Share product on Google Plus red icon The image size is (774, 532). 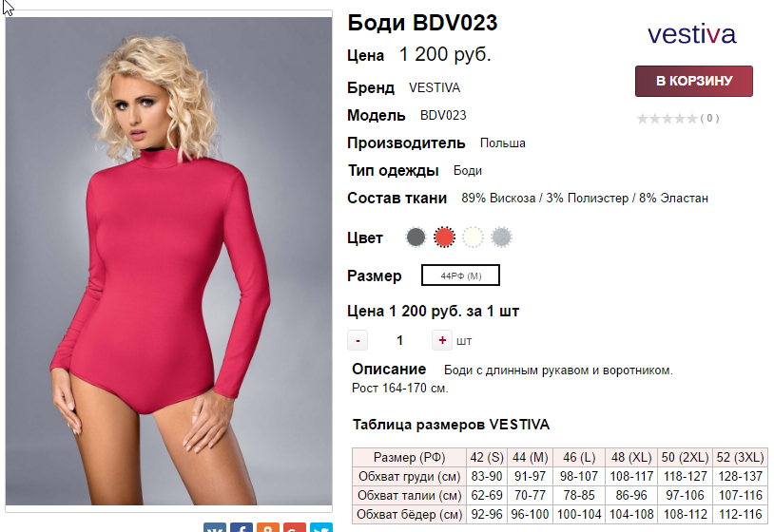click(x=295, y=527)
